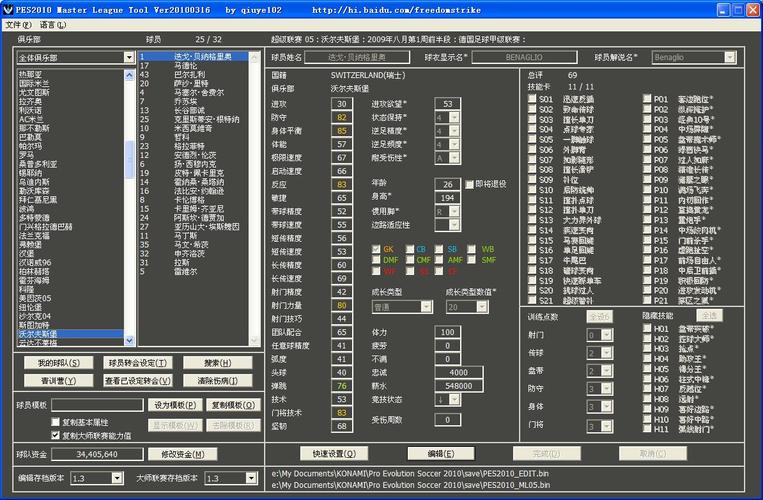The width and height of the screenshot is (763, 500).
Task: Click the 复制模板(O) button
Action: 234,405
